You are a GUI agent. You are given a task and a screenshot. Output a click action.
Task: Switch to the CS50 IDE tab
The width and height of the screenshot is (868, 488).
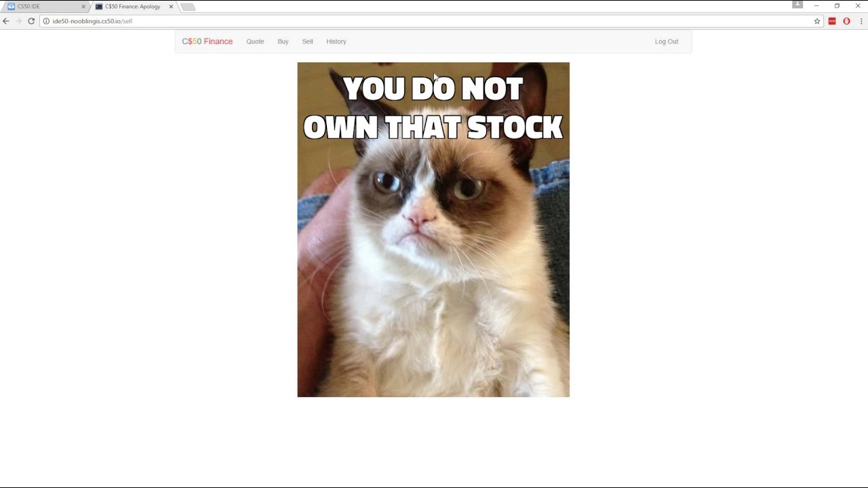45,7
